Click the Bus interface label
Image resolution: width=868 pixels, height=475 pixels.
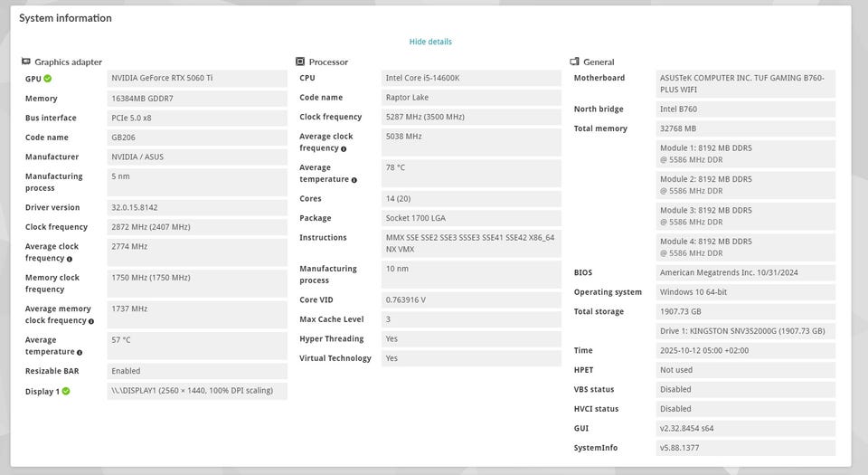pos(51,118)
